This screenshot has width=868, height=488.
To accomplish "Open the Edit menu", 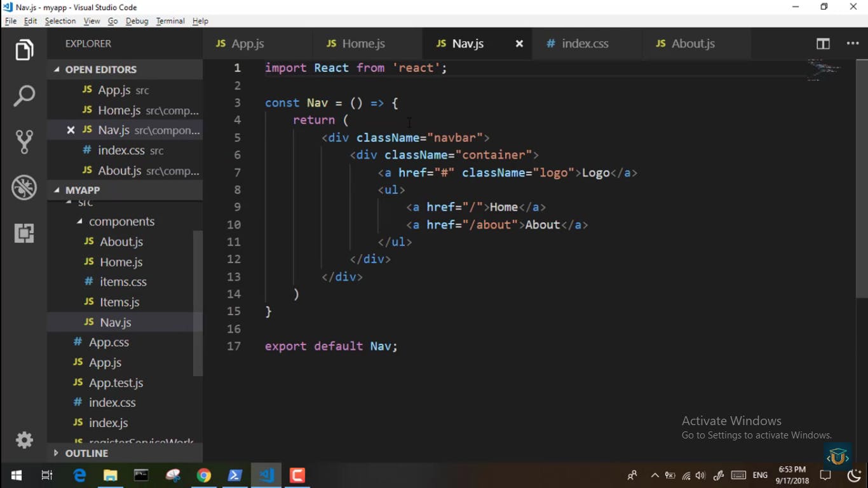I will click(x=31, y=21).
